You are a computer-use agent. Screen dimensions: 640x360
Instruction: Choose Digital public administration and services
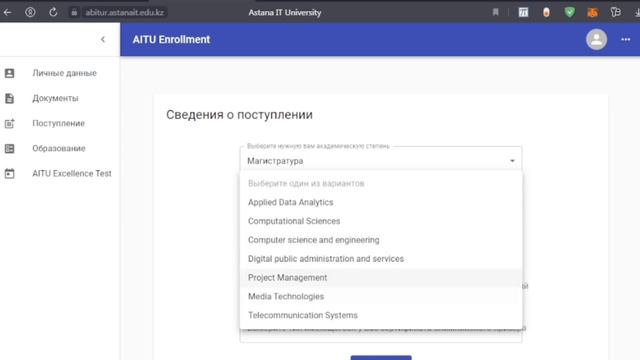380,259
